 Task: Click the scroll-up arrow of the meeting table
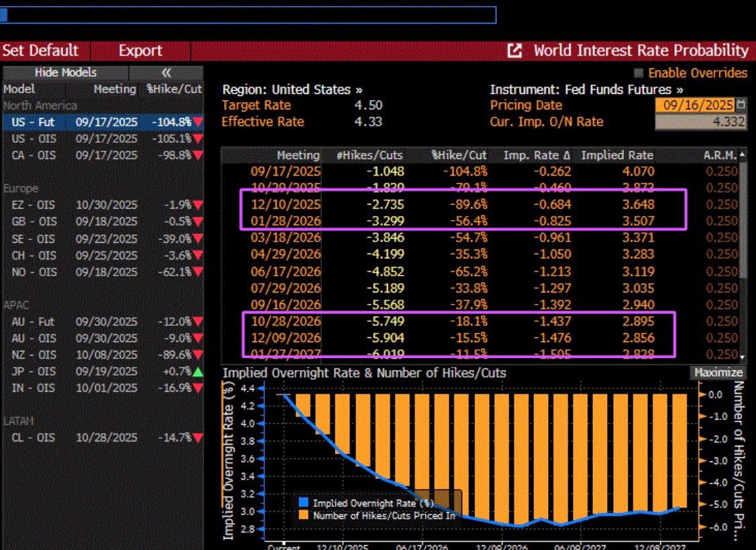(741, 156)
